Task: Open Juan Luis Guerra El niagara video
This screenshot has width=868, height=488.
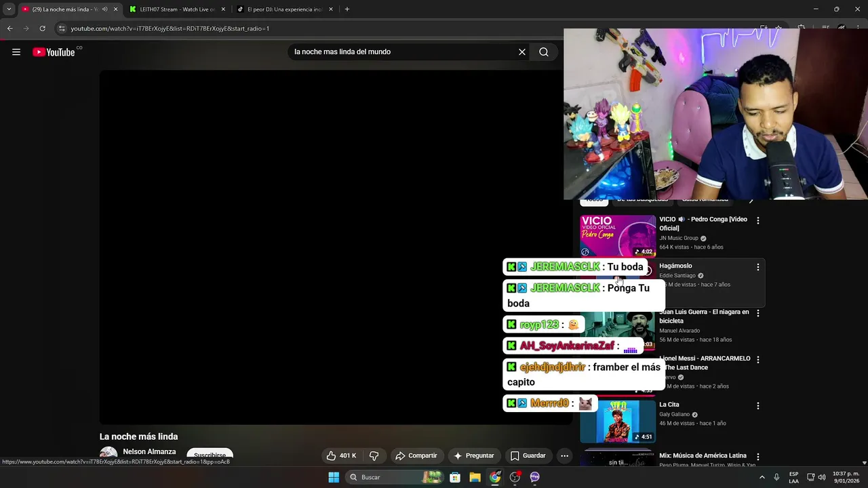Action: (x=704, y=317)
